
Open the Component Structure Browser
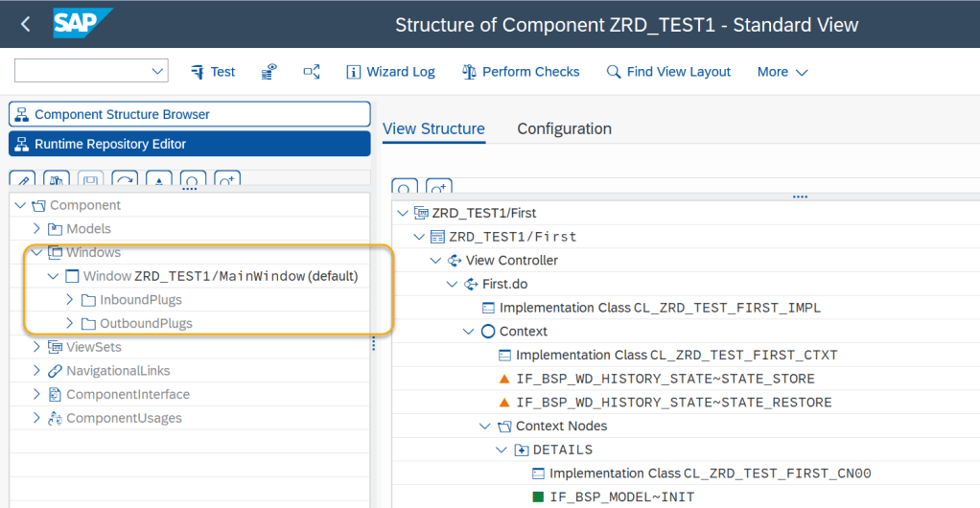[189, 114]
